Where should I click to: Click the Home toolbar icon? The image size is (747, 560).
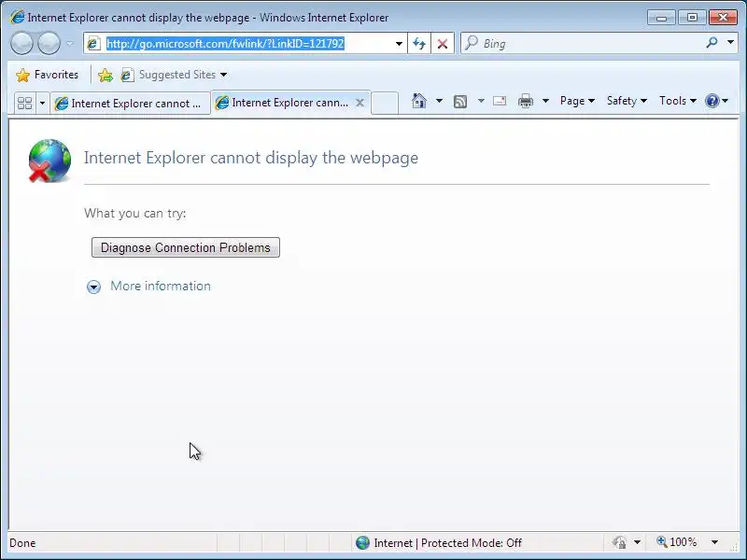(x=418, y=101)
